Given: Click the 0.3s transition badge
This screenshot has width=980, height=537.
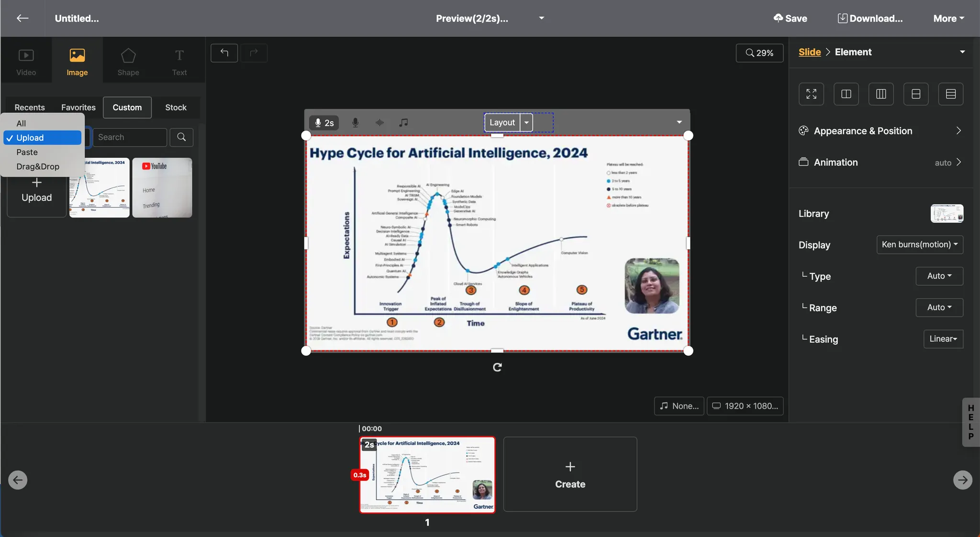Looking at the screenshot, I should coord(360,475).
